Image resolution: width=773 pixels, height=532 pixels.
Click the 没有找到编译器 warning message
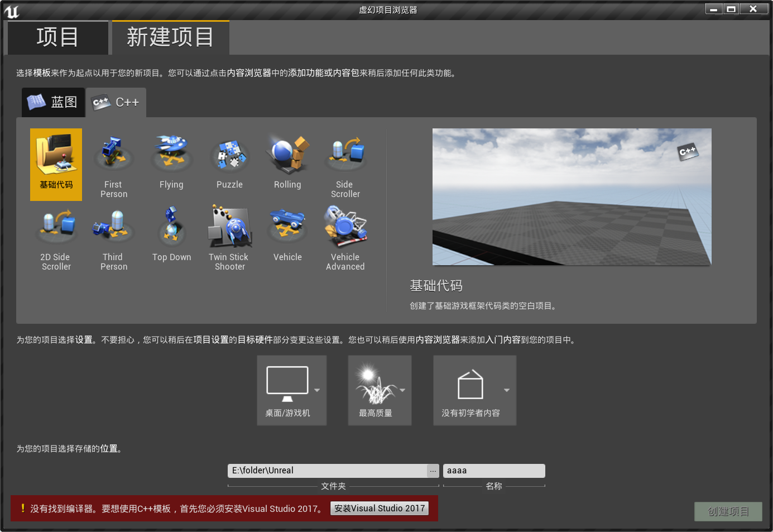(x=177, y=509)
